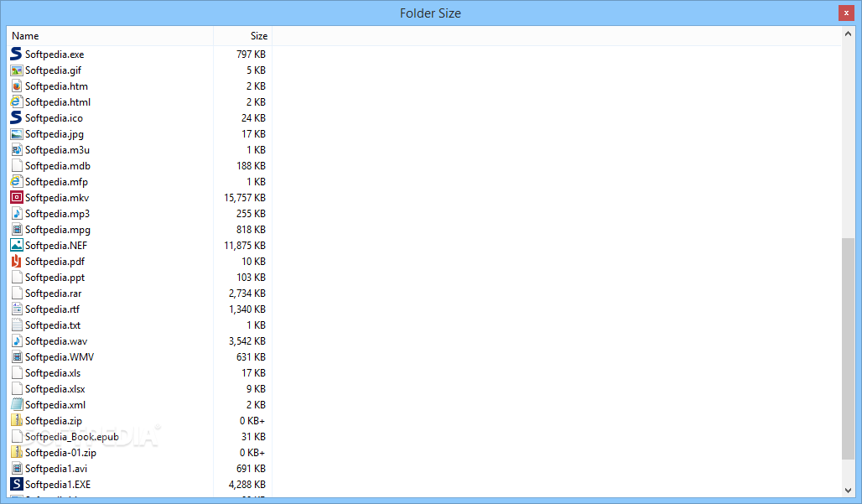Screen dimensions: 862x504
Task: Select the Softpedia.mpg film icon
Action: (x=17, y=230)
